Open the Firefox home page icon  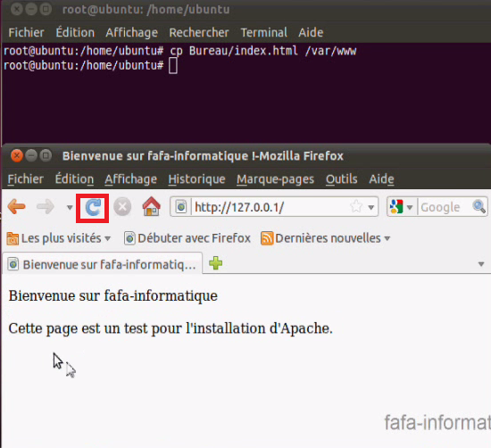tap(151, 207)
